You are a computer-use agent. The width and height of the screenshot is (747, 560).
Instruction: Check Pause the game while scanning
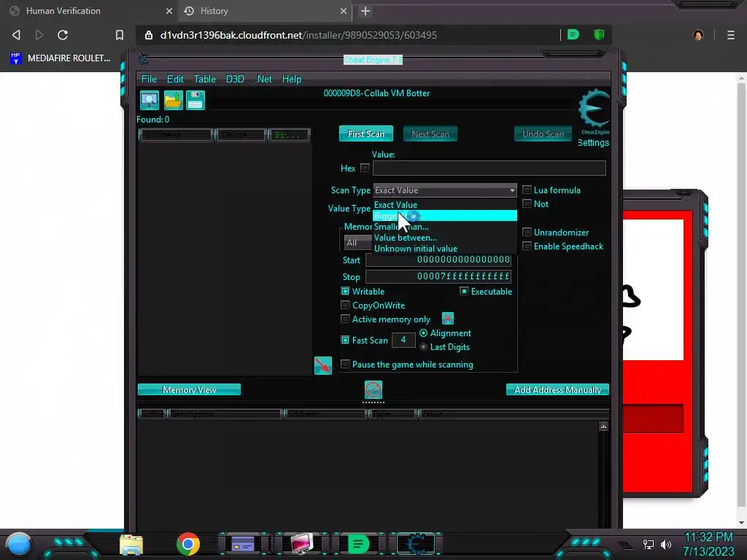point(345,365)
